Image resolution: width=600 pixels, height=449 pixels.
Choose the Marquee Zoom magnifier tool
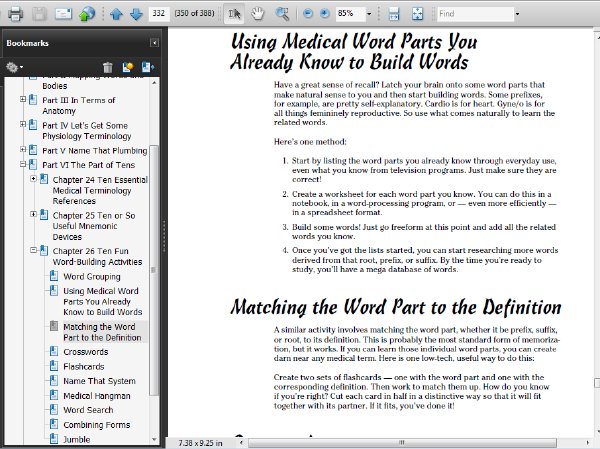click(x=282, y=14)
